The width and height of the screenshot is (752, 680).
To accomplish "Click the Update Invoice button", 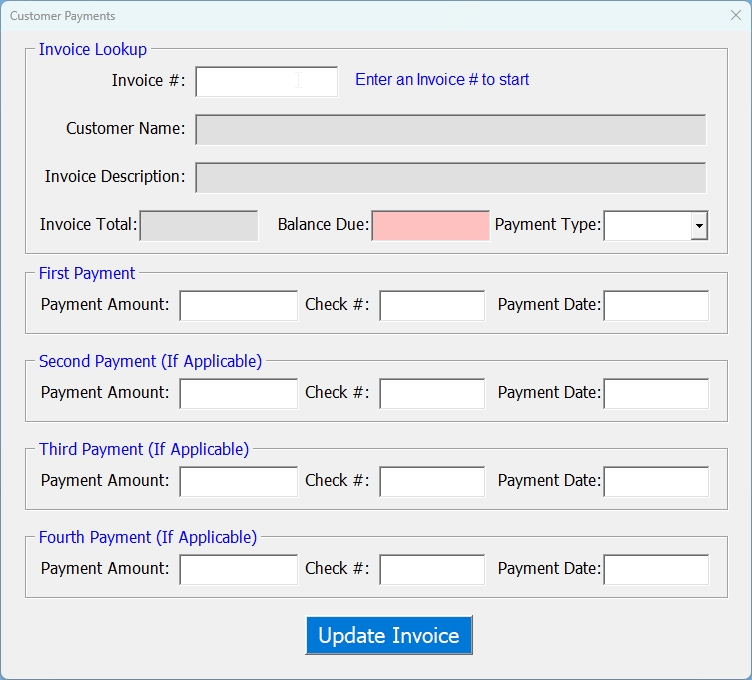I will (388, 635).
